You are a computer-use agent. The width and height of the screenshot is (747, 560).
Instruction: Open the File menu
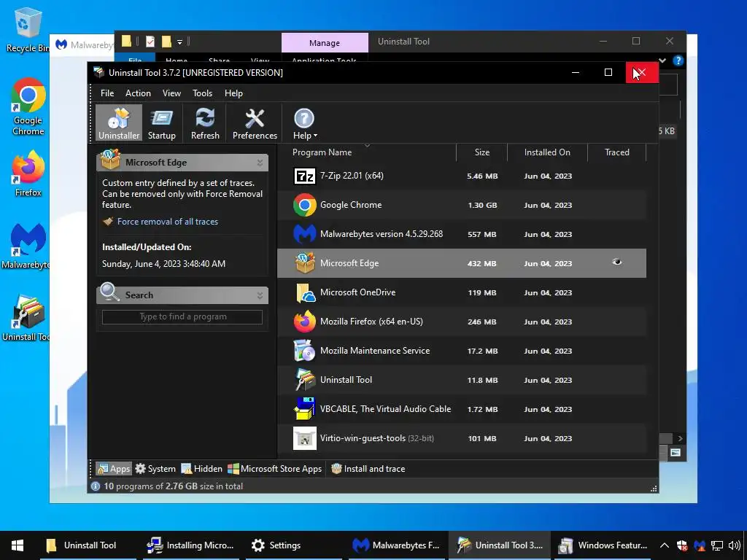(107, 93)
